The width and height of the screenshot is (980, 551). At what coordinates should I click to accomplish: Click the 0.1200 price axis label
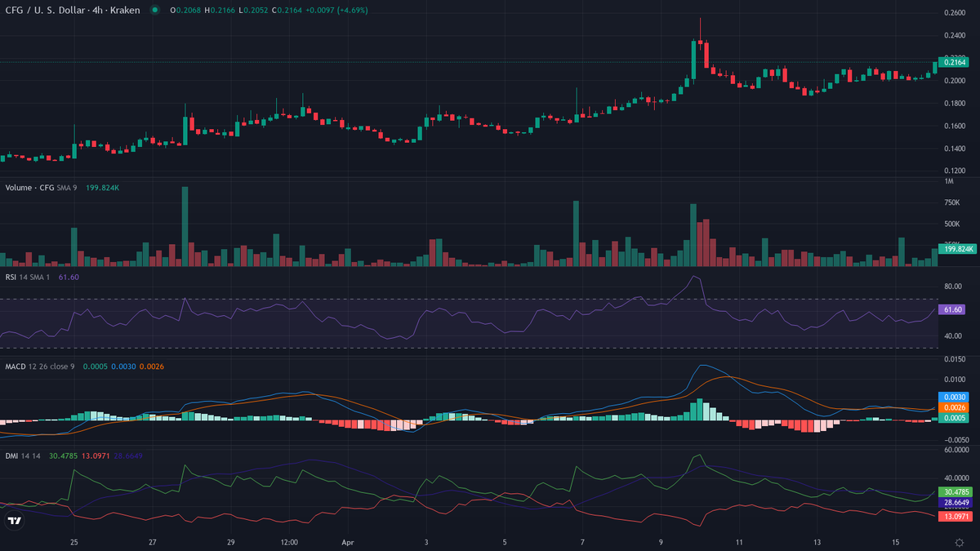[954, 171]
